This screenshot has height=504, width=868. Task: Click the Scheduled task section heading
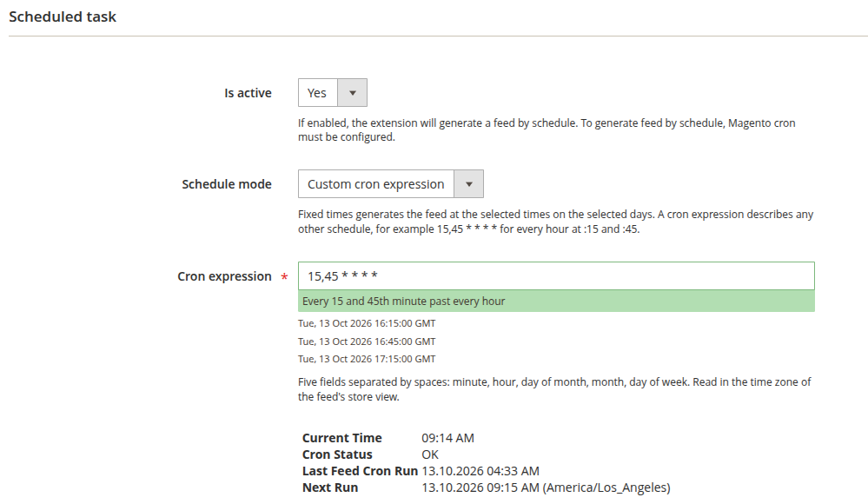tap(63, 17)
